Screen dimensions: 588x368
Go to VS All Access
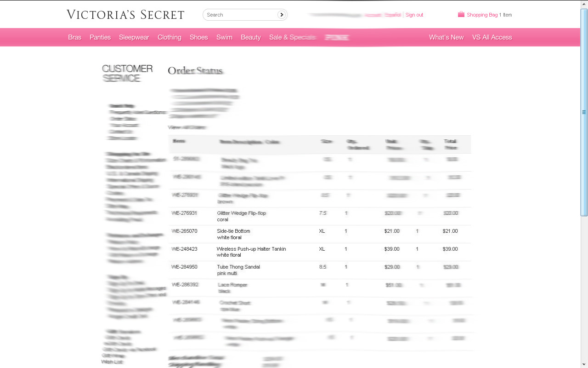pyautogui.click(x=492, y=37)
